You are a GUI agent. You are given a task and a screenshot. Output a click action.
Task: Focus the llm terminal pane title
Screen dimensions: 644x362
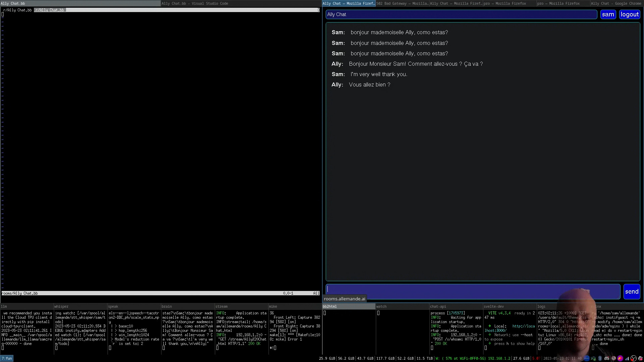[x=27, y=306]
